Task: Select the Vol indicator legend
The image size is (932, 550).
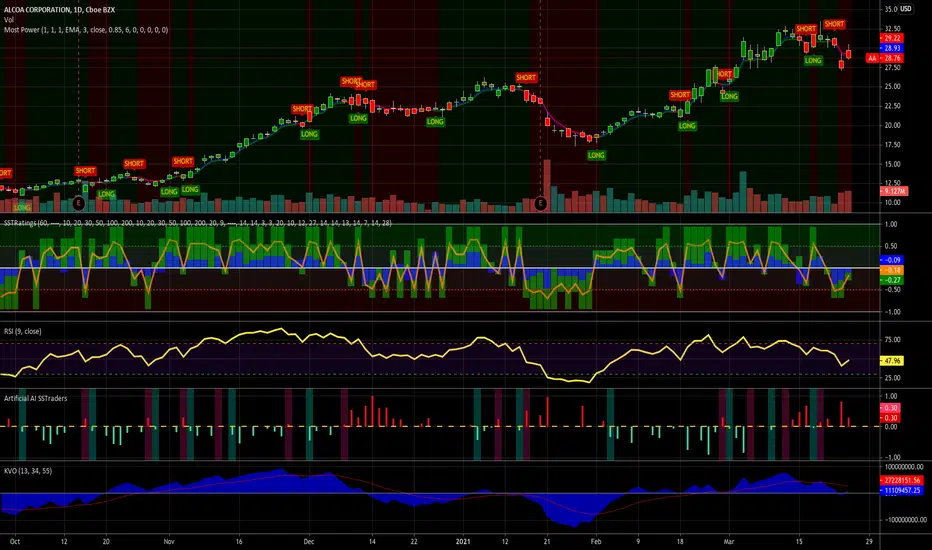Action: point(9,20)
